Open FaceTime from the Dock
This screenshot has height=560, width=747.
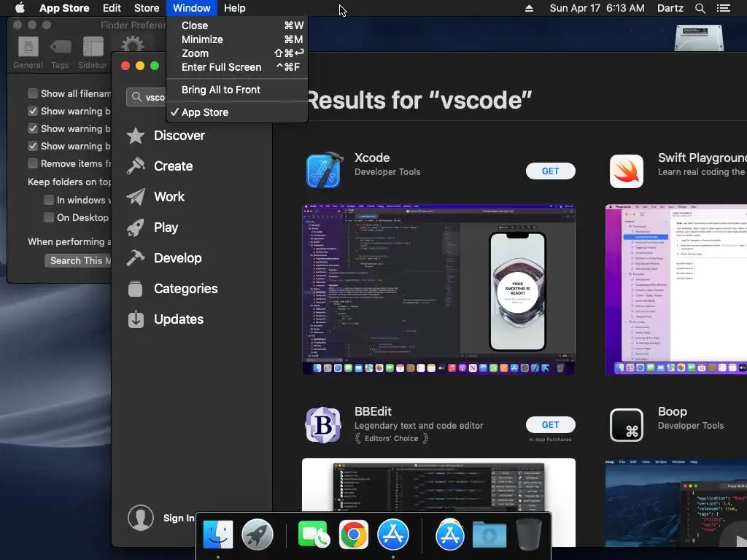[314, 534]
